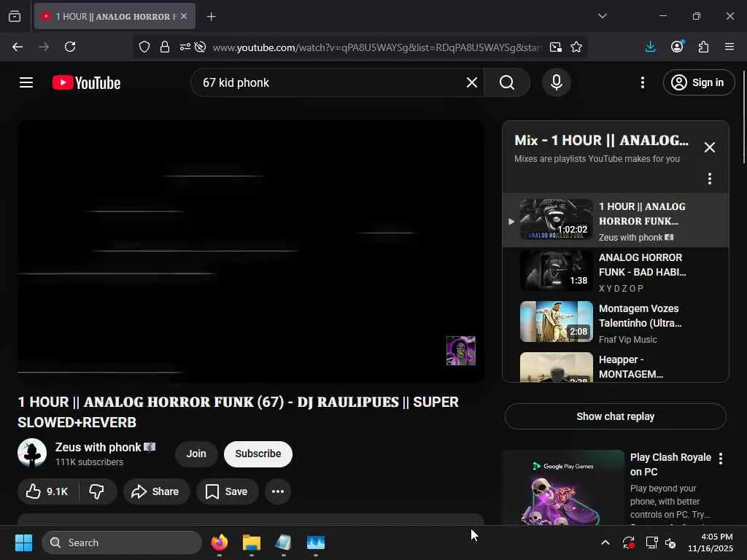Click page vertical scrollbar
Image resolution: width=747 pixels, height=560 pixels.
pos(743,117)
